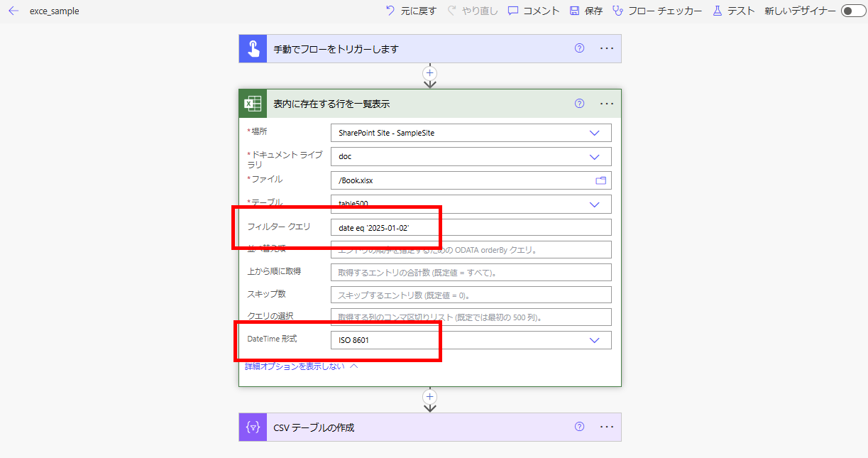This screenshot has height=458, width=868.
Task: Open the DateTime 形式 dropdown
Action: (x=595, y=339)
